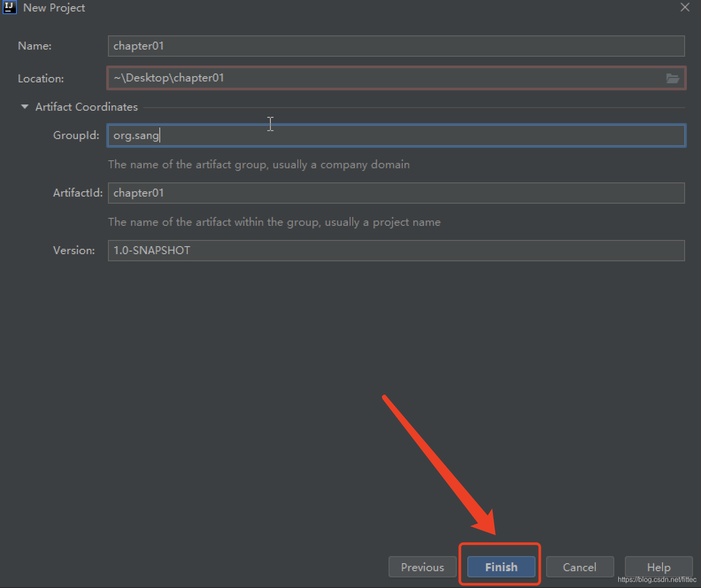Image resolution: width=701 pixels, height=588 pixels.
Task: Focus the GroupId text field
Action: [x=396, y=135]
